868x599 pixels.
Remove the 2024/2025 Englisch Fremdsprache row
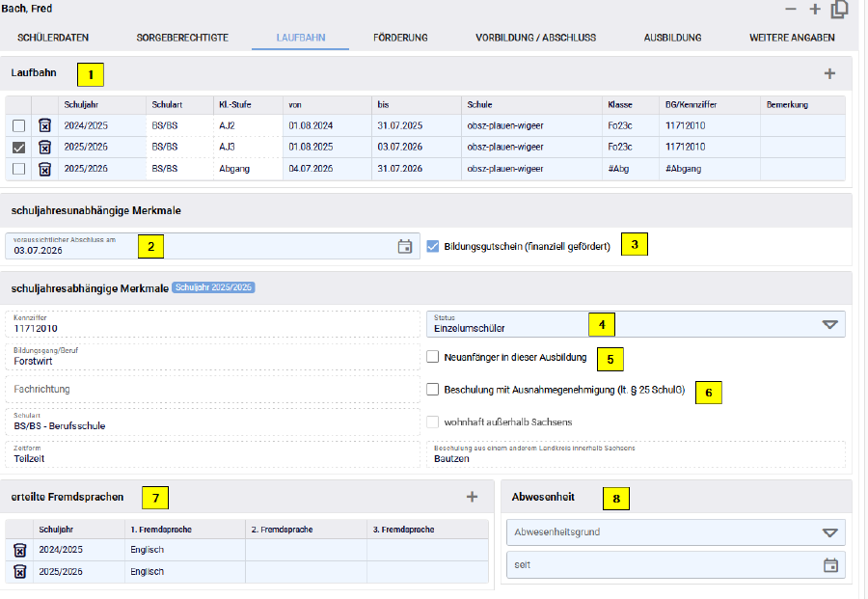pyautogui.click(x=19, y=550)
